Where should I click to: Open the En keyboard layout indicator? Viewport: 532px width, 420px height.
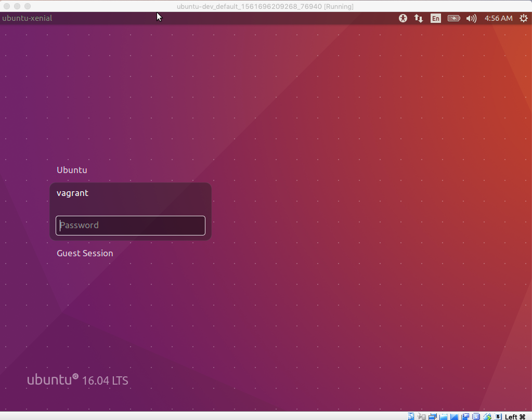coord(436,18)
